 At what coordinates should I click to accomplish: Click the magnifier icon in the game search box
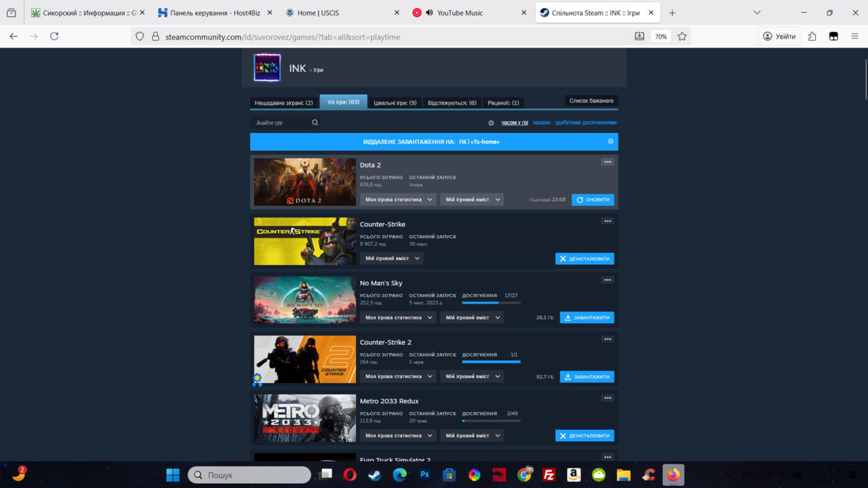tap(315, 123)
